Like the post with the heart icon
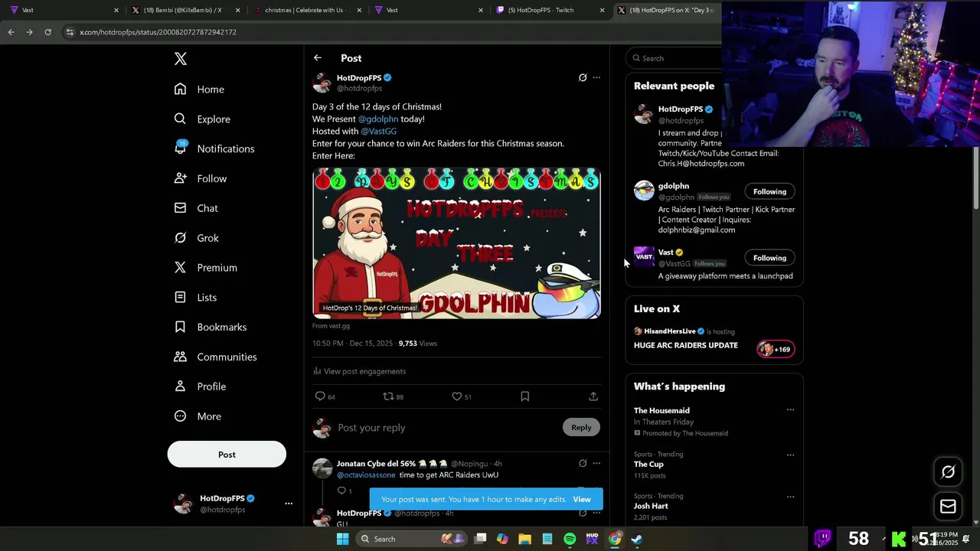 point(457,396)
